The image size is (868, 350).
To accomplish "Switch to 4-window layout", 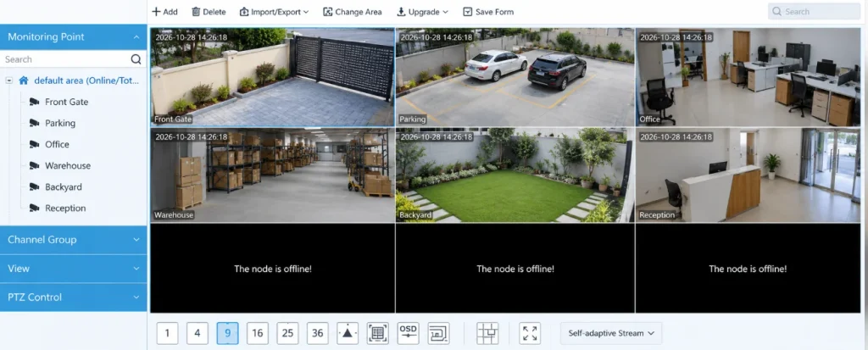I will [197, 333].
